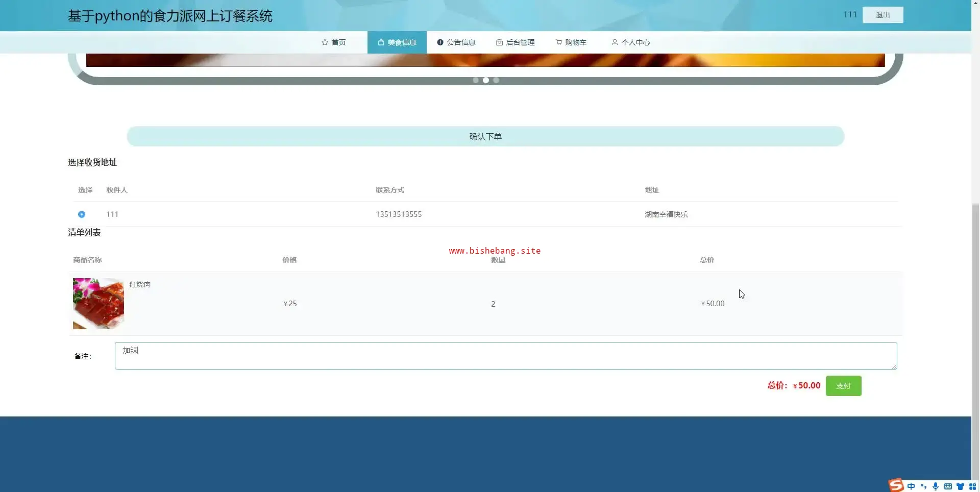This screenshot has width=980, height=492.
Task: Click the site title 基于python的食力派网上订餐系统
Action: (x=170, y=16)
